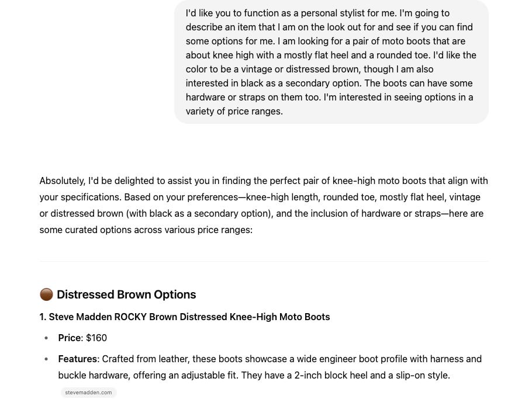Viewport: 532px width, 399px height.
Task: Click the word Absolutely in the reply
Action: pyautogui.click(x=62, y=181)
